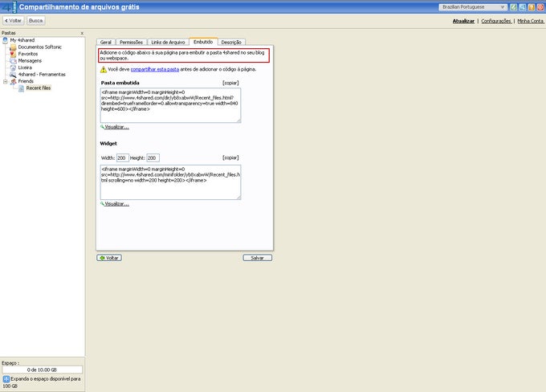Open the Brazilian Portuguese language dropdown
The height and width of the screenshot is (392, 546).
click(472, 7)
